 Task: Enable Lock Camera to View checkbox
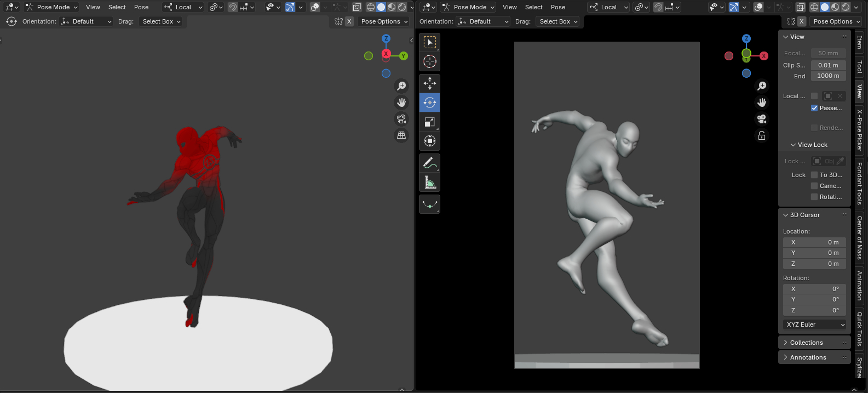pyautogui.click(x=814, y=186)
